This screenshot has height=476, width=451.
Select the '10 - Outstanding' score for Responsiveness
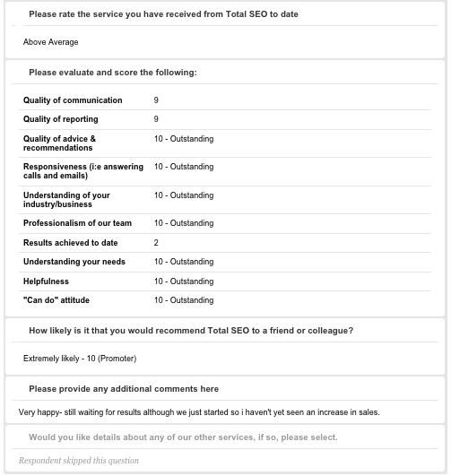point(184,167)
